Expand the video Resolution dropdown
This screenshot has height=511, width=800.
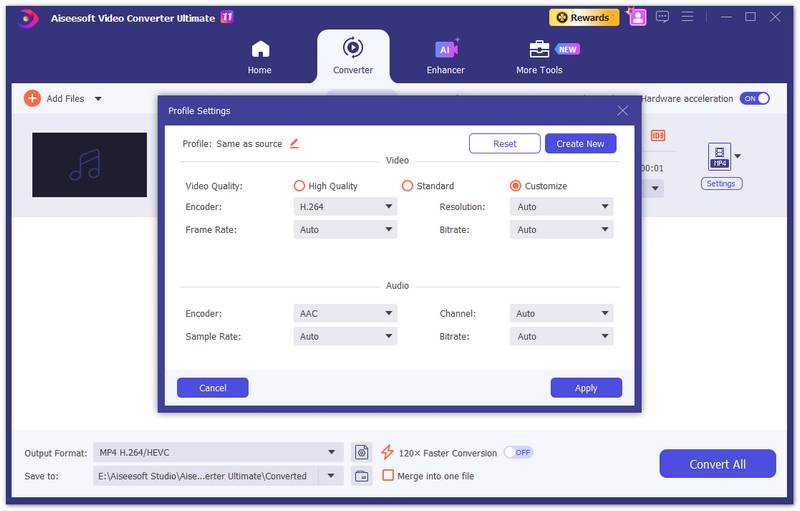pyautogui.click(x=561, y=207)
